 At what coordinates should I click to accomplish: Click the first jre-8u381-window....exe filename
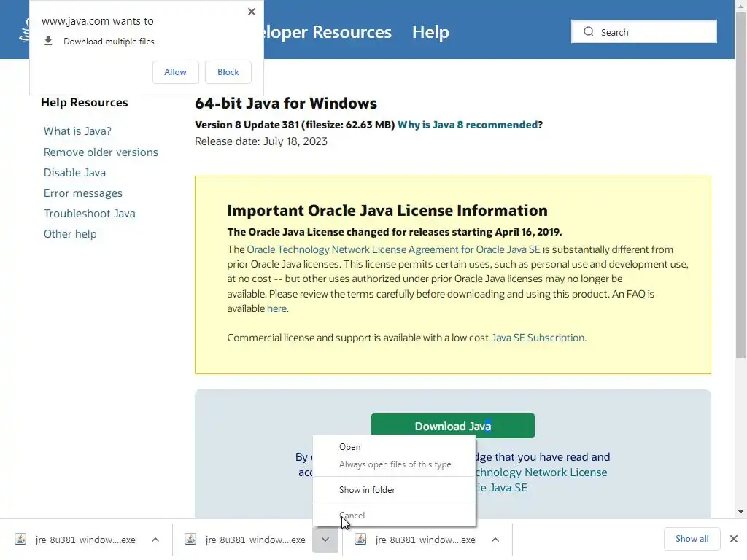coord(85,540)
